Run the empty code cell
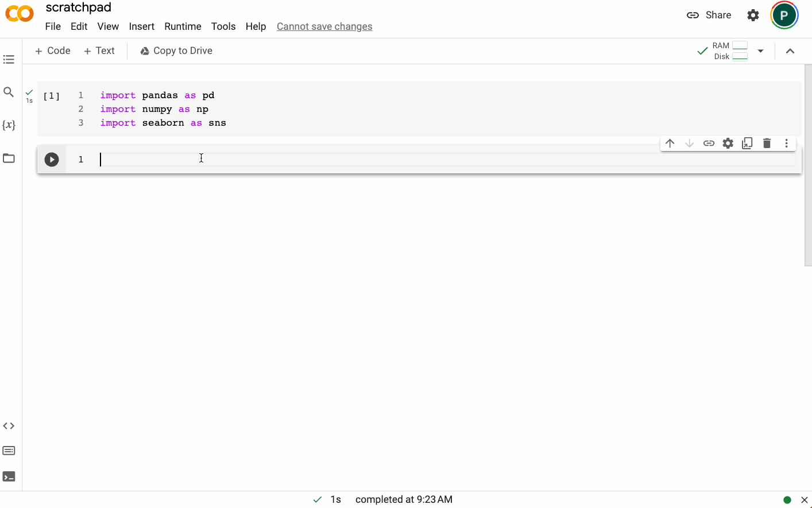The width and height of the screenshot is (812, 508). click(52, 160)
